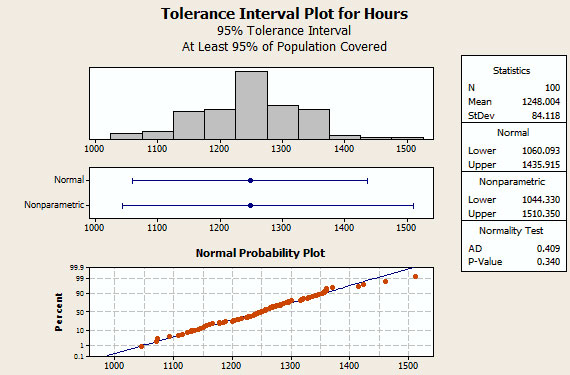The width and height of the screenshot is (570, 375).
Task: Click the AD statistic 0.409
Action: click(548, 249)
